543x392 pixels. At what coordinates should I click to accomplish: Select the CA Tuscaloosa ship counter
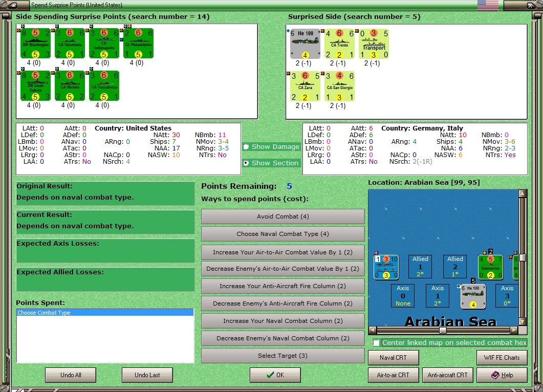coord(104,86)
